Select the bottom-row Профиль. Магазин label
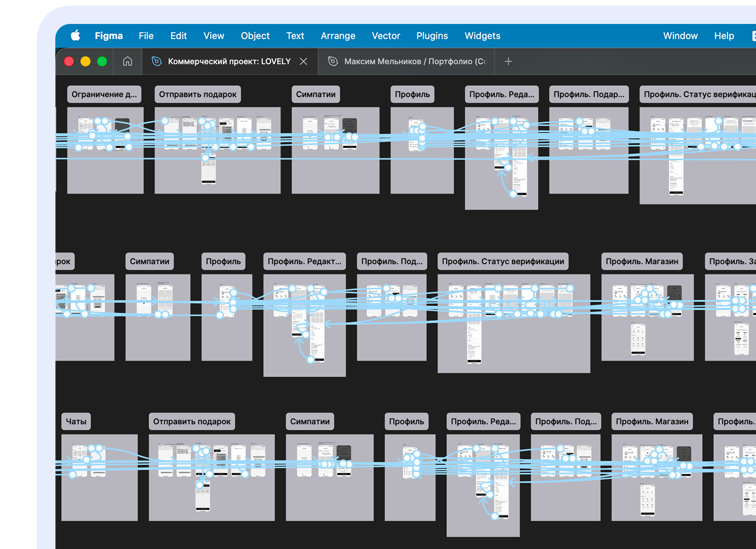 point(652,421)
